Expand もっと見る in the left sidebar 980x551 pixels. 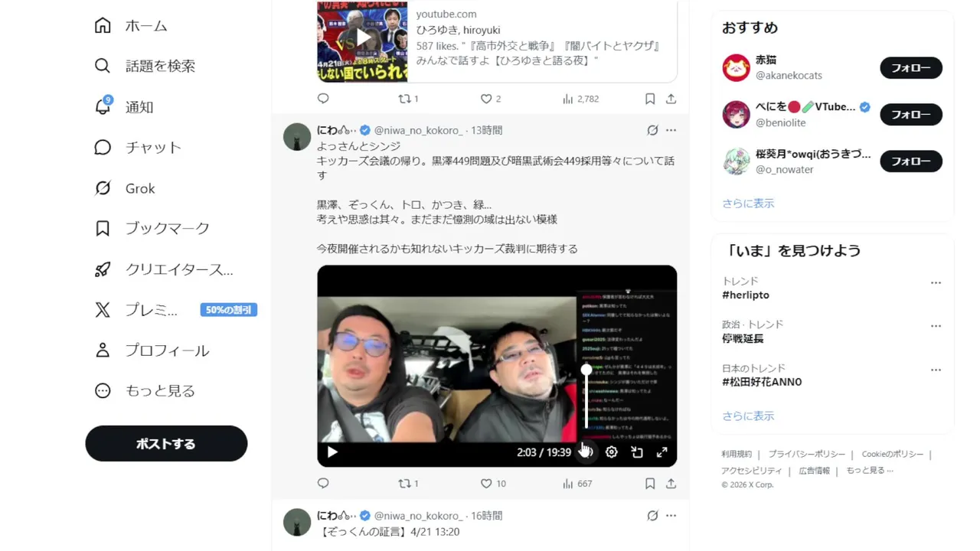tap(145, 390)
